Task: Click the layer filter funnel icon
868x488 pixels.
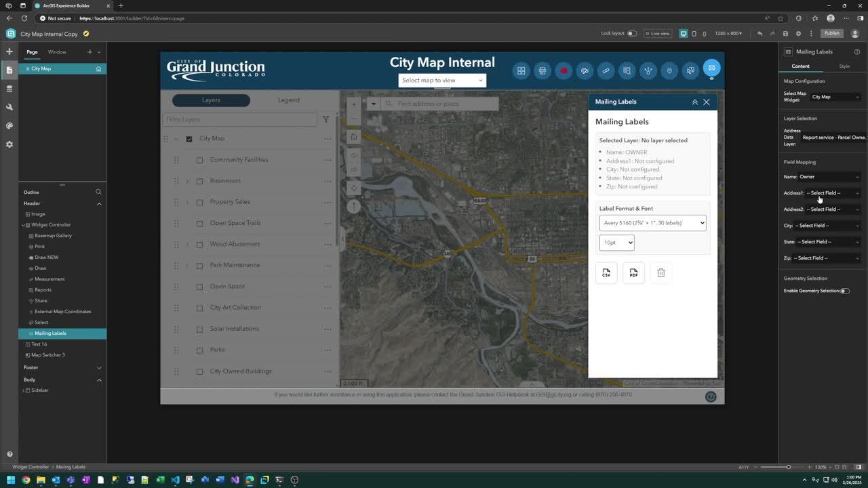Action: tap(325, 119)
